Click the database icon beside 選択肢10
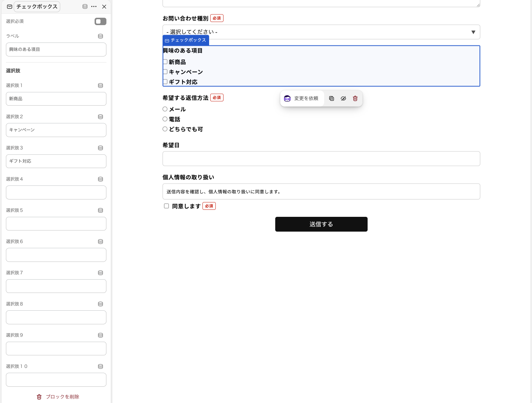 (x=100, y=366)
